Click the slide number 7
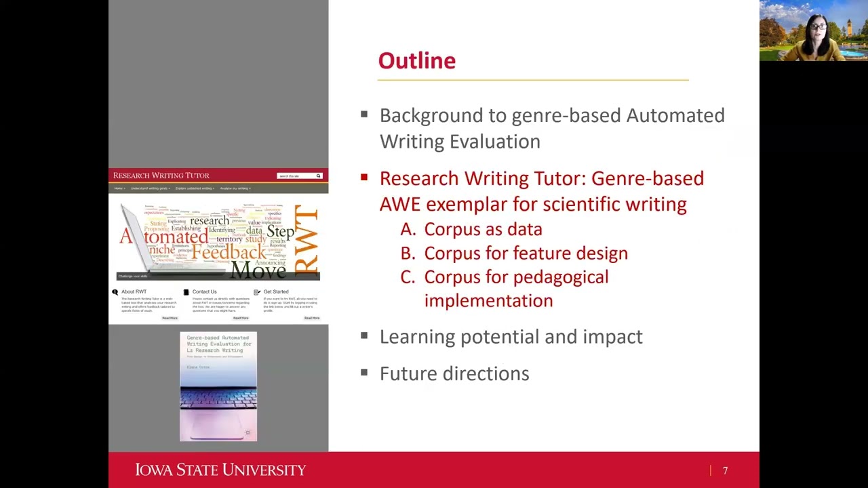868x488 pixels. [x=725, y=470]
